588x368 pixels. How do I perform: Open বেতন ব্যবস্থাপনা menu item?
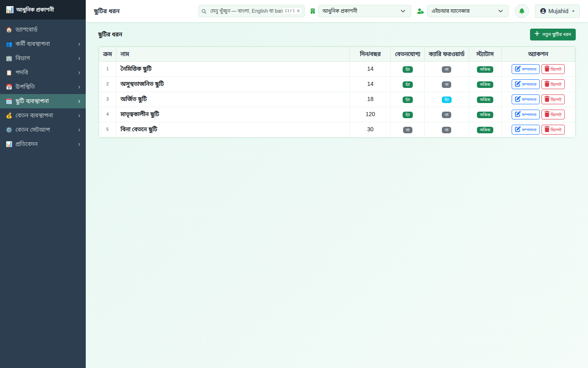43,115
